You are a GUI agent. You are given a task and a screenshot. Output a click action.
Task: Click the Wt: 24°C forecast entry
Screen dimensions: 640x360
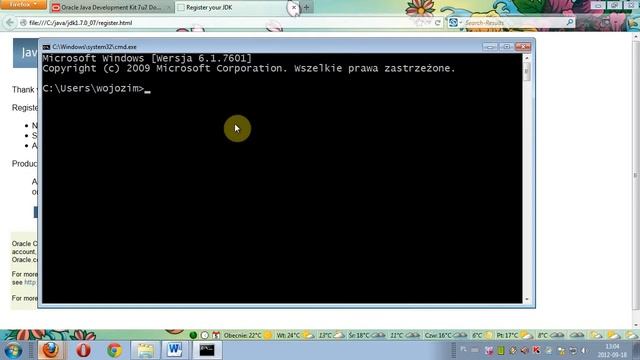point(295,336)
